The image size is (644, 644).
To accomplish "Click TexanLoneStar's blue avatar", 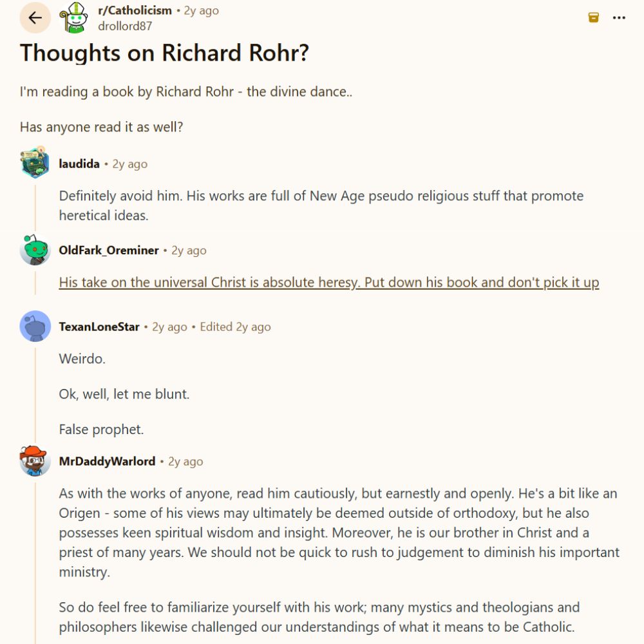I will coord(34,326).
